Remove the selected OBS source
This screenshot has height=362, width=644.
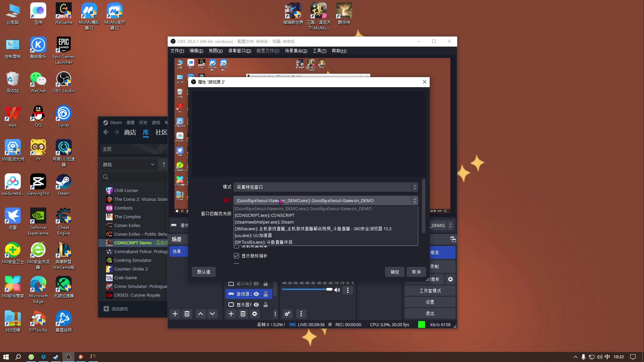pyautogui.click(x=243, y=314)
